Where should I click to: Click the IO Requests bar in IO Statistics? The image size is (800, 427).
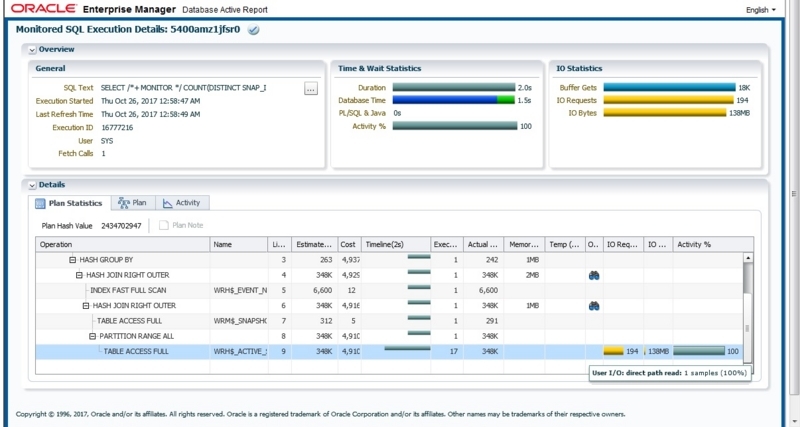pyautogui.click(x=668, y=101)
